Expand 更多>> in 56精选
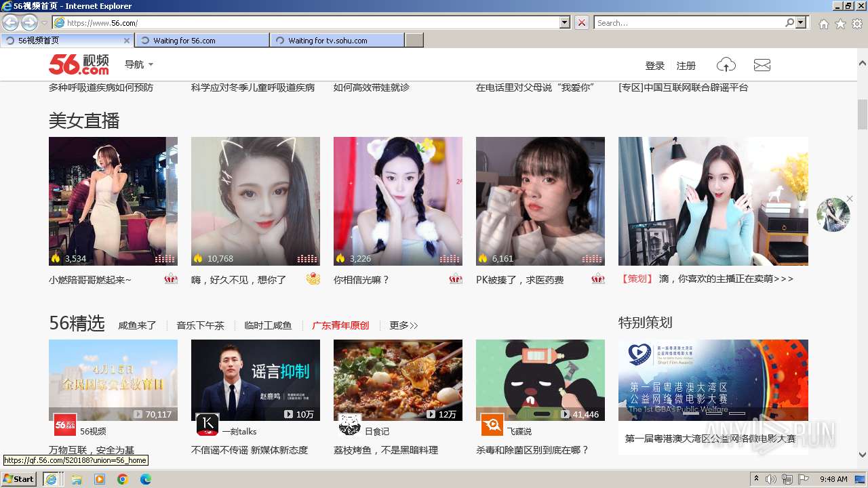 click(403, 325)
